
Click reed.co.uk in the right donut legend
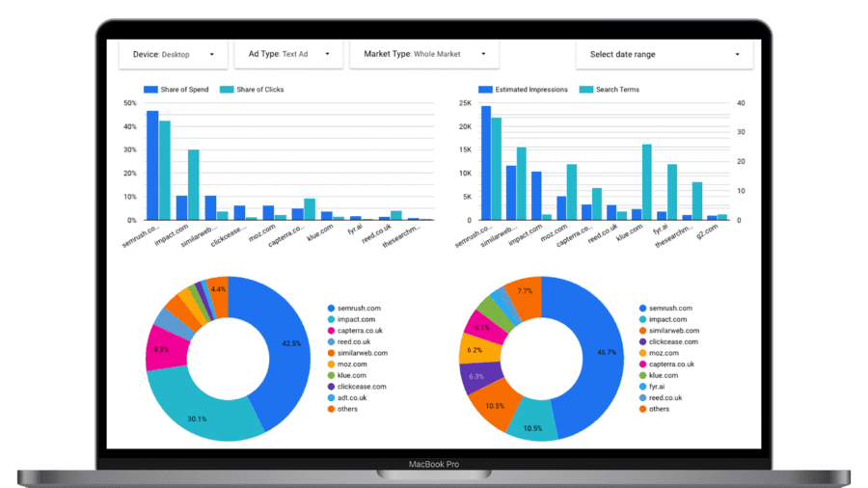pyautogui.click(x=661, y=397)
